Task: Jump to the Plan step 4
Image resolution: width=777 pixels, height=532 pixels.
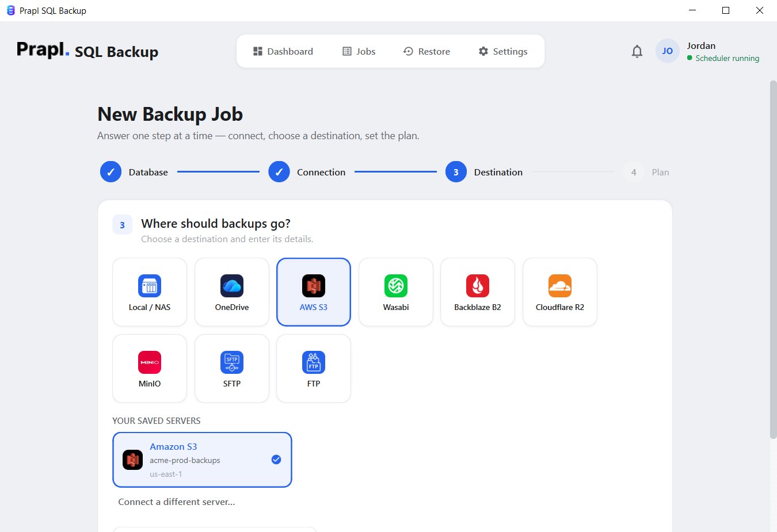Action: click(646, 172)
